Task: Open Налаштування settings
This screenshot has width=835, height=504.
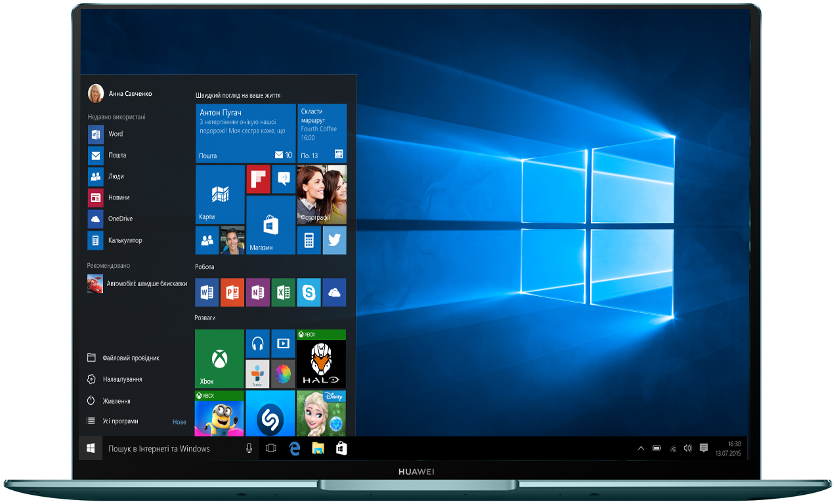Action: [x=114, y=379]
